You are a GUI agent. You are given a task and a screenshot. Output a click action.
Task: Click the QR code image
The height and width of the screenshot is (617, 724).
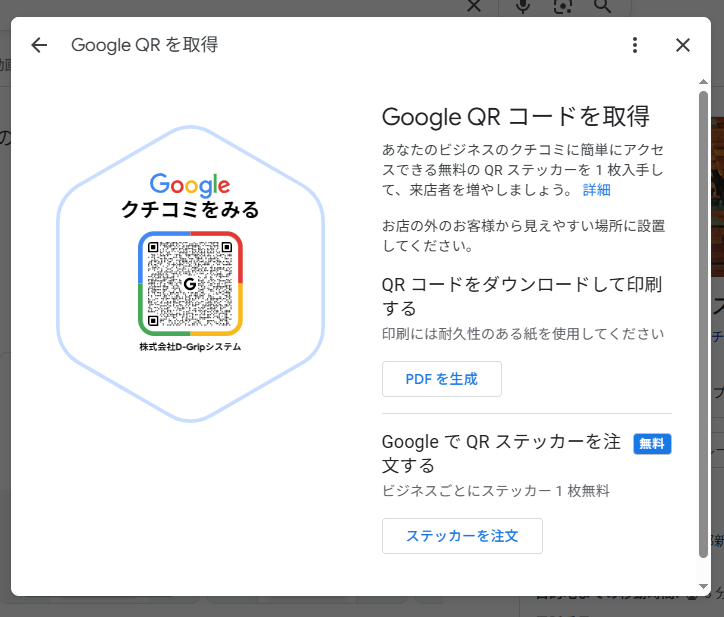190,284
